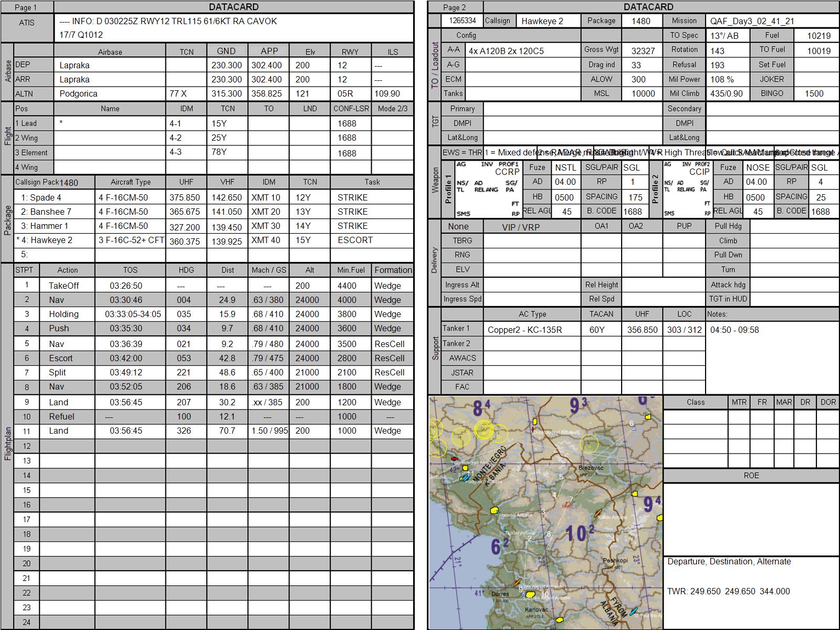Select the yellow Shkoder Airbase marker
Image resolution: width=840 pixels, height=630 pixels.
click(494, 510)
